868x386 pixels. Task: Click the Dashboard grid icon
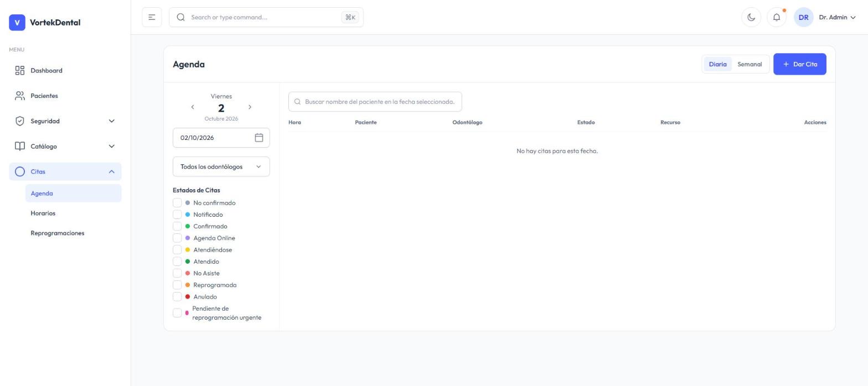tap(20, 71)
